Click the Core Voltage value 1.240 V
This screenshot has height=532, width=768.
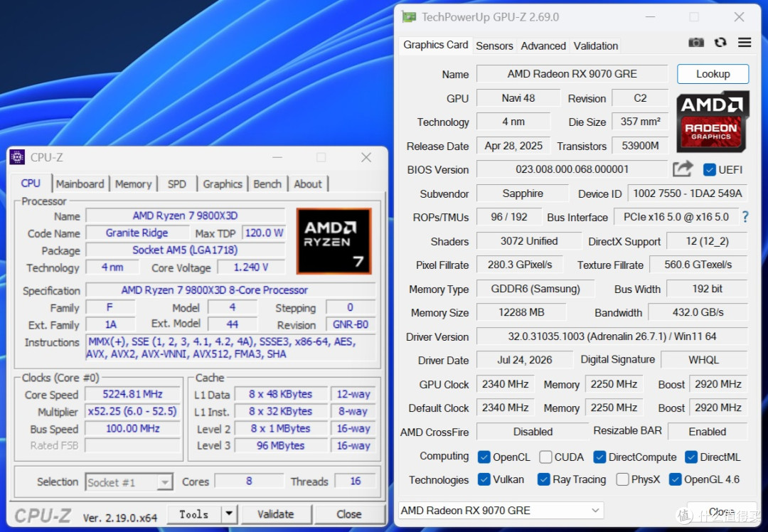point(251,267)
